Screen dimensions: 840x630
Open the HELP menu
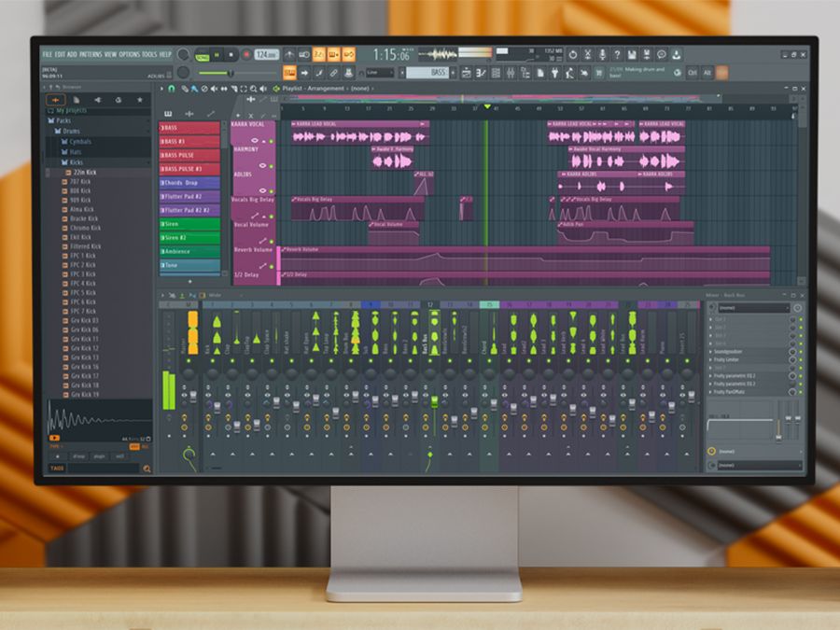click(165, 55)
